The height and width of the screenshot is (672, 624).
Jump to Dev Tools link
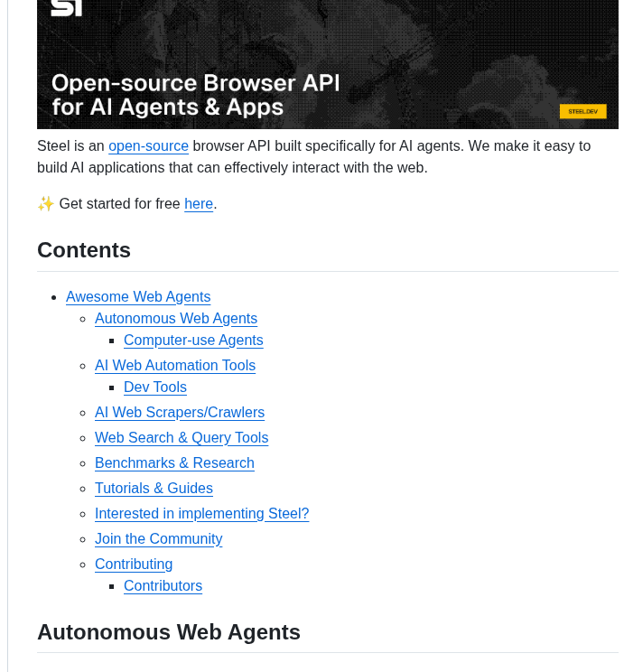pyautogui.click(x=155, y=387)
